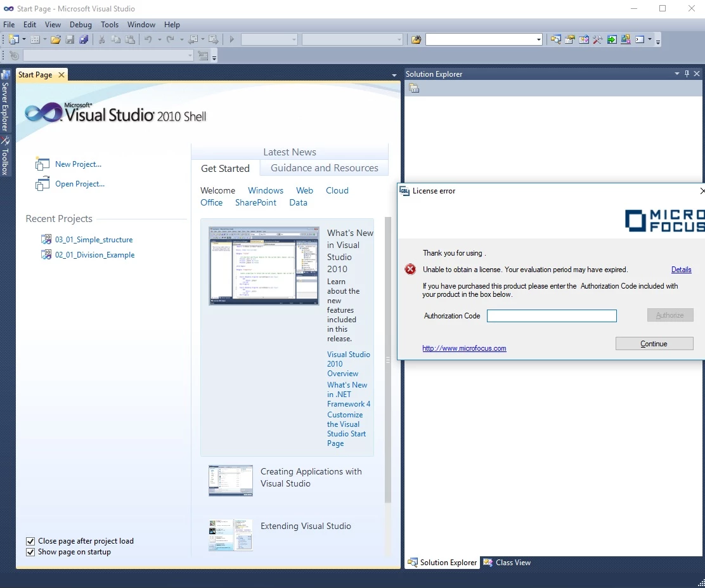705x588 pixels.
Task: Click the Open File folder toolbar icon
Action: pyautogui.click(x=56, y=39)
